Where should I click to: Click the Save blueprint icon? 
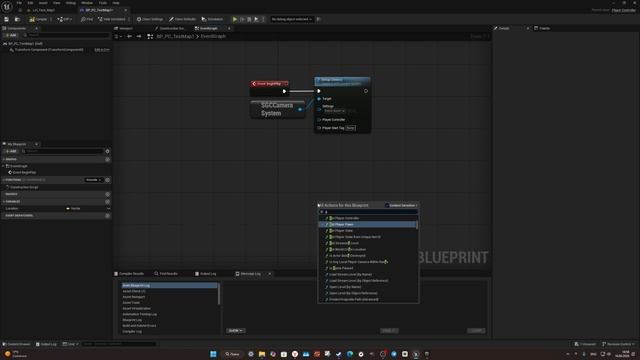7,19
